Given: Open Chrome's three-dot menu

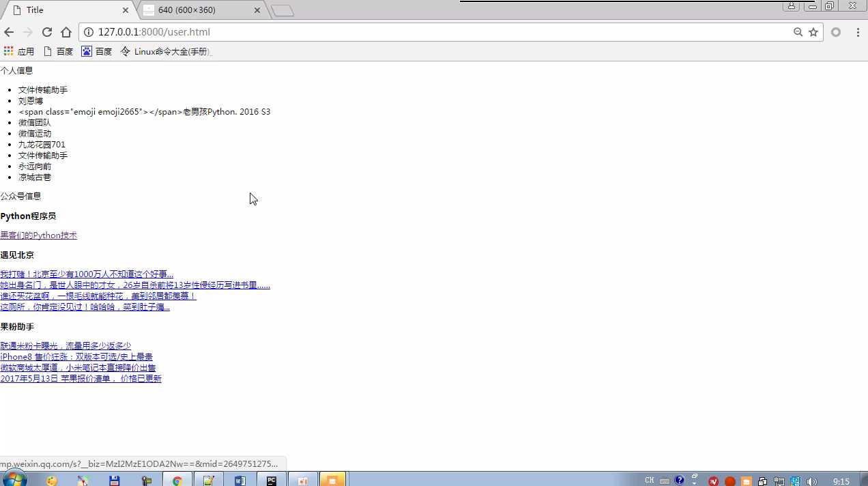Looking at the screenshot, I should pyautogui.click(x=858, y=32).
